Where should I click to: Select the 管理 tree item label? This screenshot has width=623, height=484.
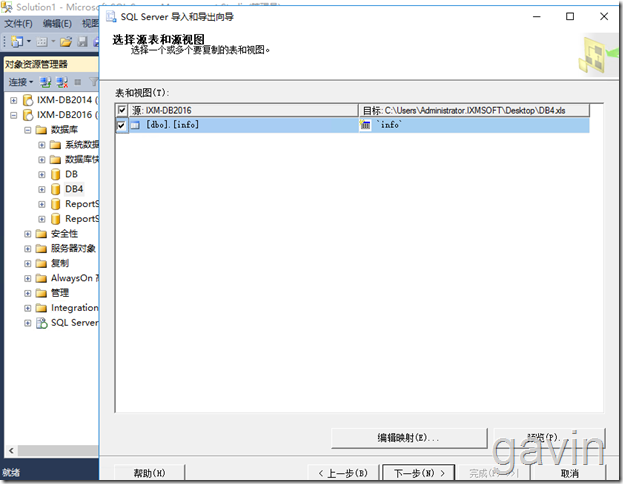(x=60, y=293)
